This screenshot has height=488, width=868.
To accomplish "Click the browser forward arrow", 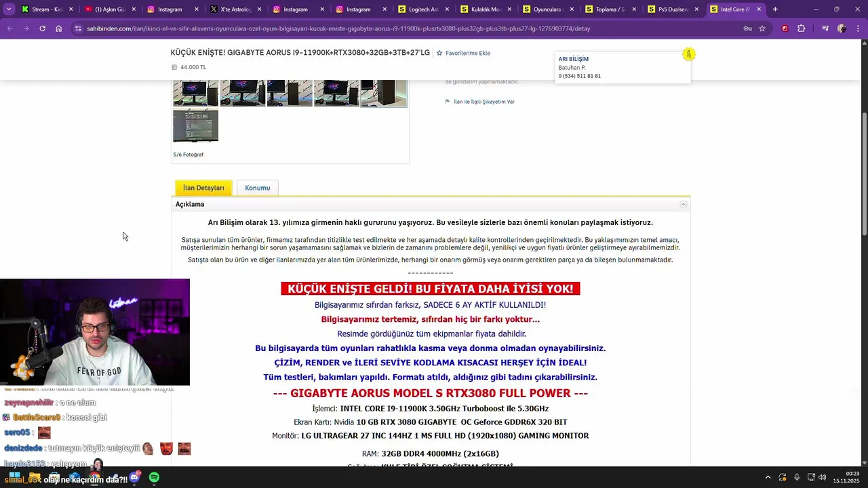I will coord(26,28).
